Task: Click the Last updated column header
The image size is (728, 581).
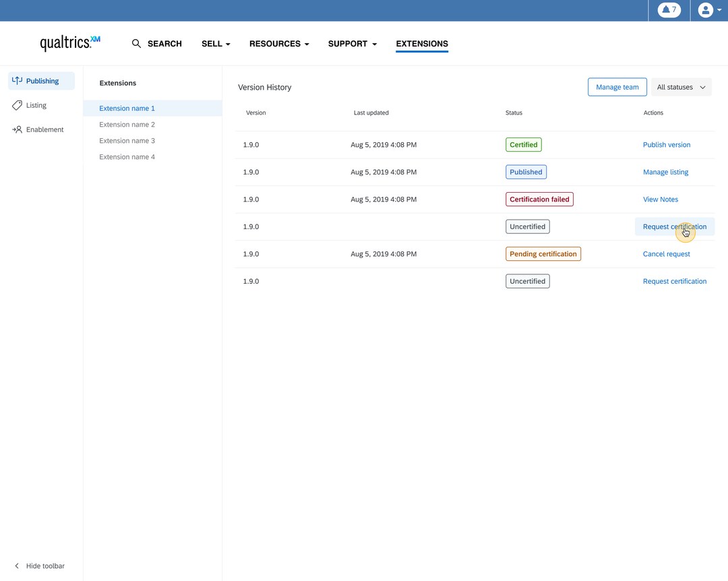Action: pyautogui.click(x=371, y=113)
